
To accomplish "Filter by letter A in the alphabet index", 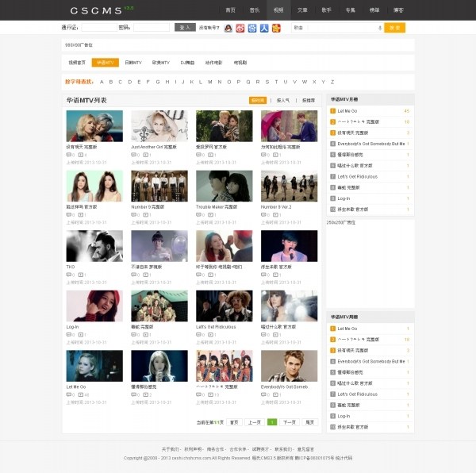I will pos(102,82).
